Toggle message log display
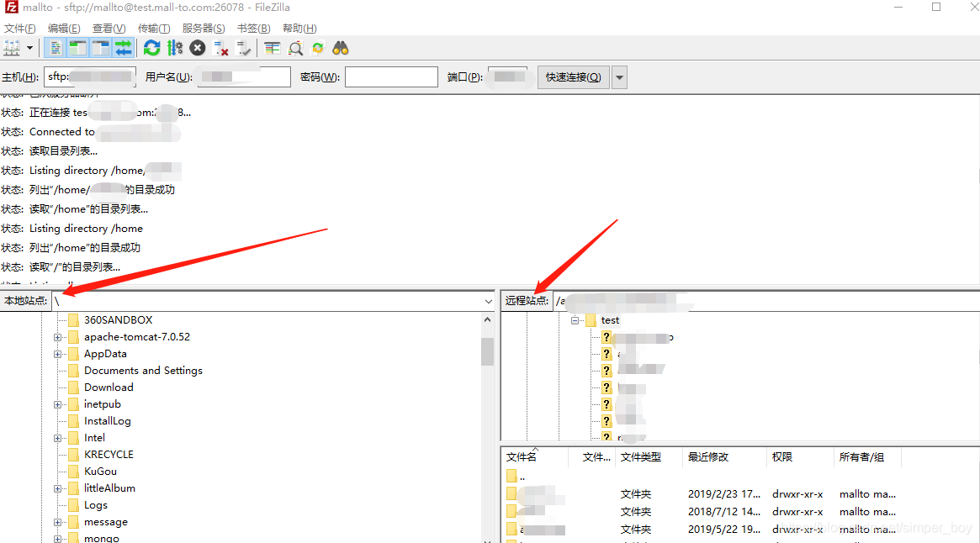This screenshot has width=980, height=543. click(56, 48)
